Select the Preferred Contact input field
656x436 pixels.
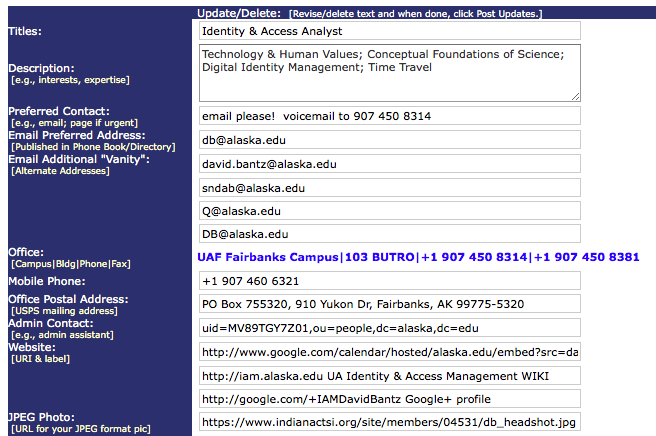coord(390,116)
